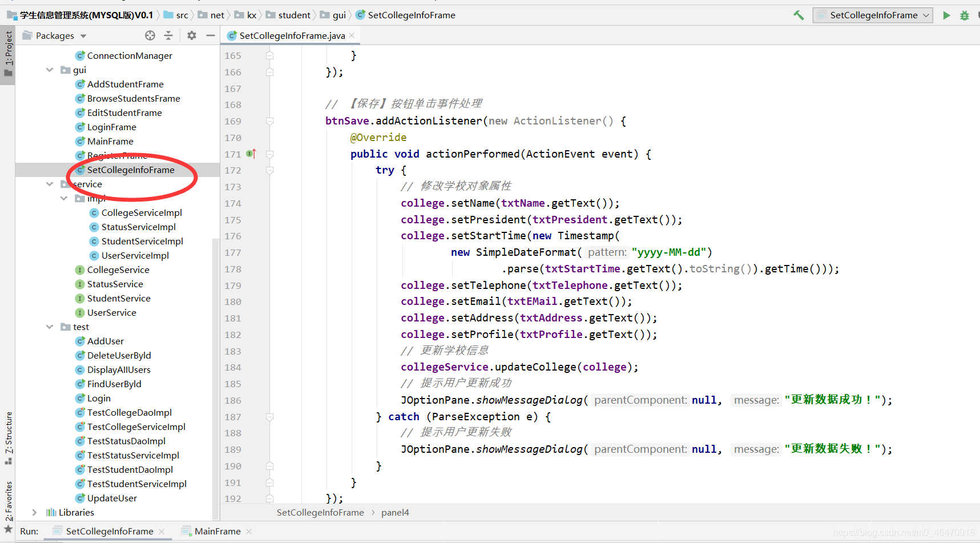Image resolution: width=980 pixels, height=543 pixels.
Task: Open Project panel settings gear
Action: tap(192, 35)
